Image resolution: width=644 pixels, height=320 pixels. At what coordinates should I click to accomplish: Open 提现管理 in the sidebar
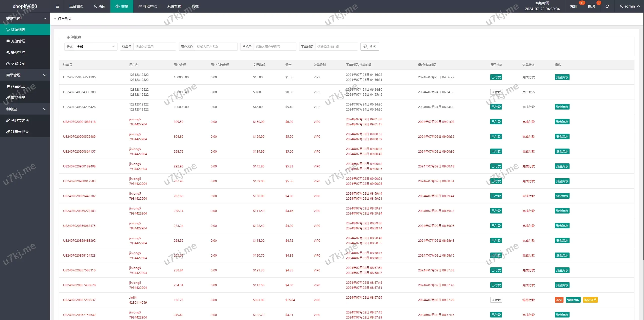pos(18,52)
